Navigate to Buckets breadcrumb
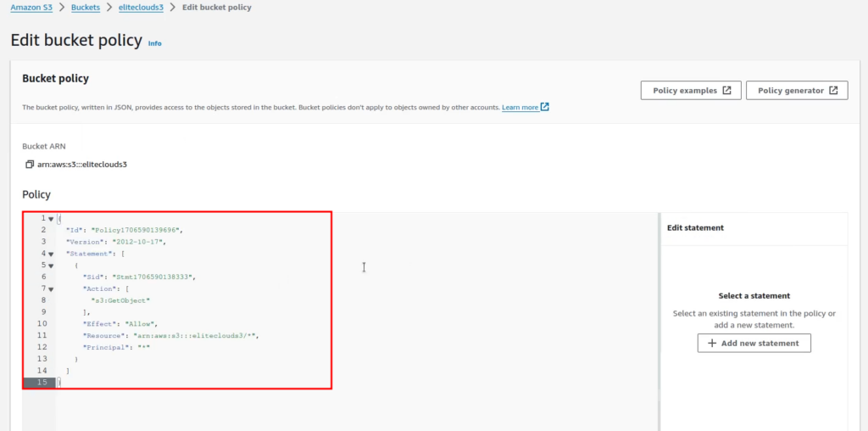Image resolution: width=868 pixels, height=431 pixels. tap(86, 8)
